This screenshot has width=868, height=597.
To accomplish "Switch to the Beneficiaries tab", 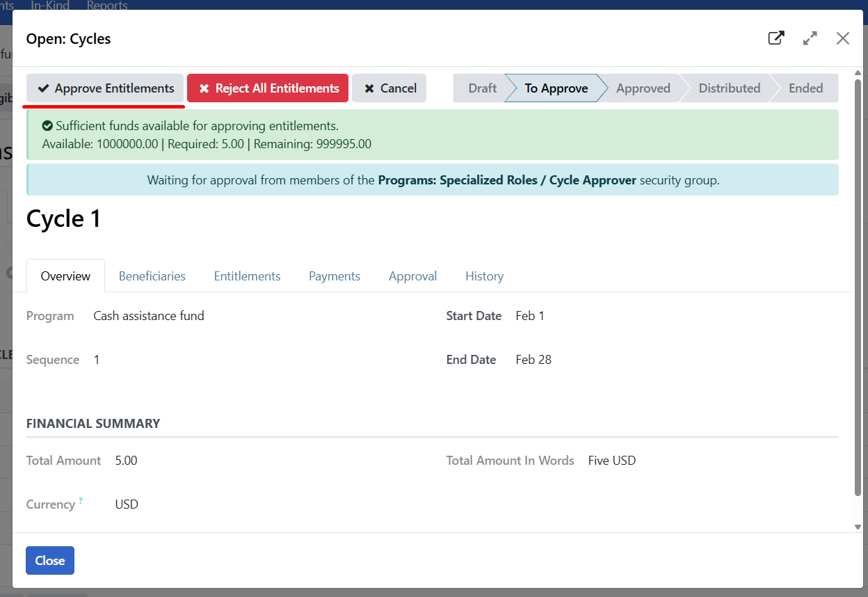I will click(152, 276).
